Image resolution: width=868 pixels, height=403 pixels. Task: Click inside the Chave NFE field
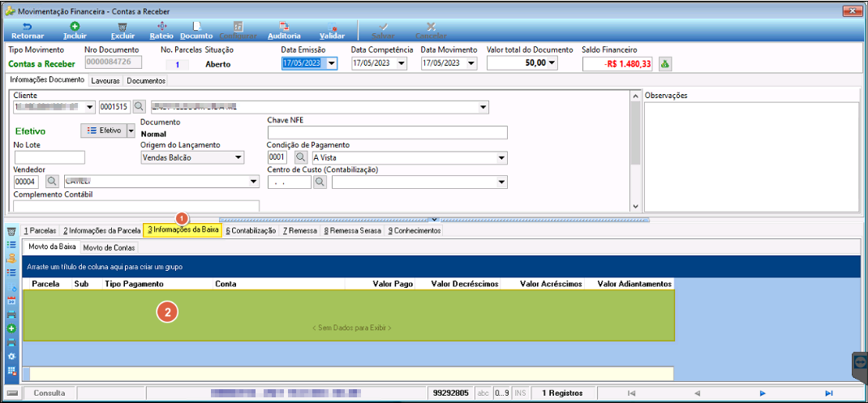[x=388, y=133]
